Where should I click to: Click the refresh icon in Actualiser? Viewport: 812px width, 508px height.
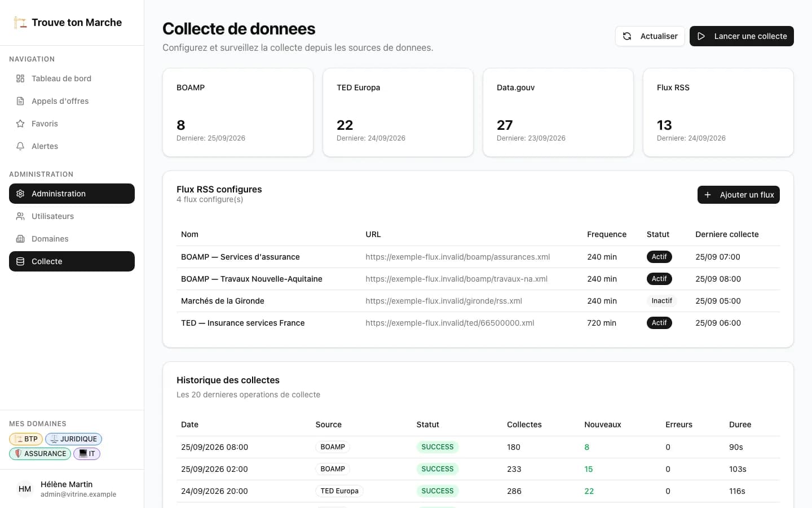627,36
